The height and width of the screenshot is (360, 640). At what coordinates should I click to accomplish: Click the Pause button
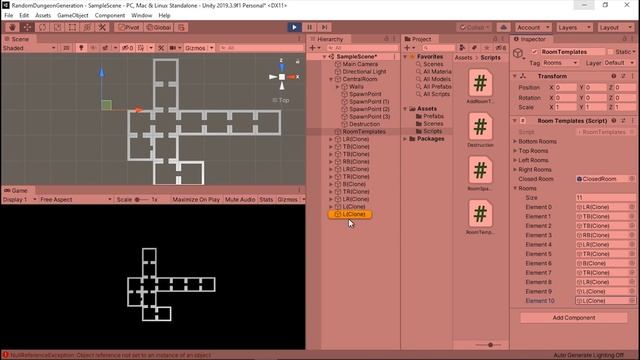tap(309, 27)
